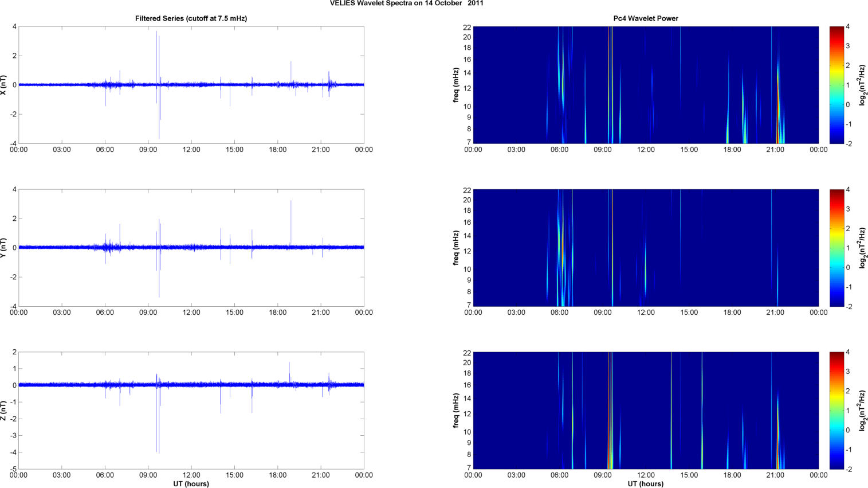Select red streak near 09:30 in bottom wavelet

610,411
